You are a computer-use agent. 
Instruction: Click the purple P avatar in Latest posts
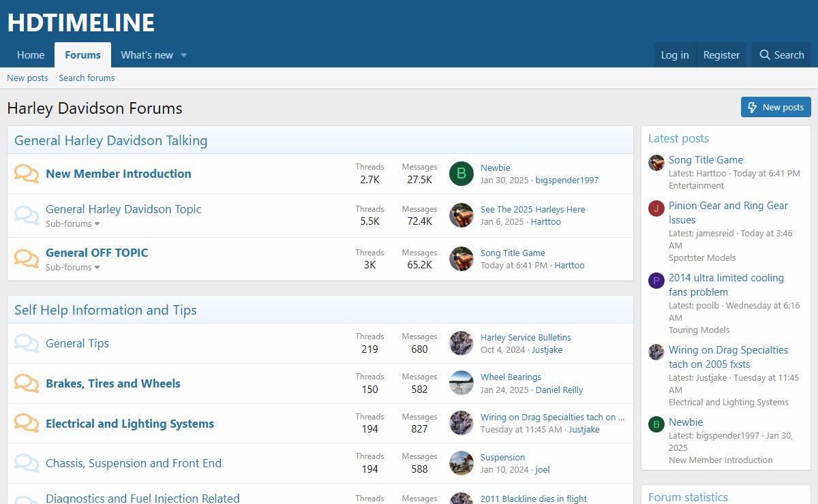point(656,281)
